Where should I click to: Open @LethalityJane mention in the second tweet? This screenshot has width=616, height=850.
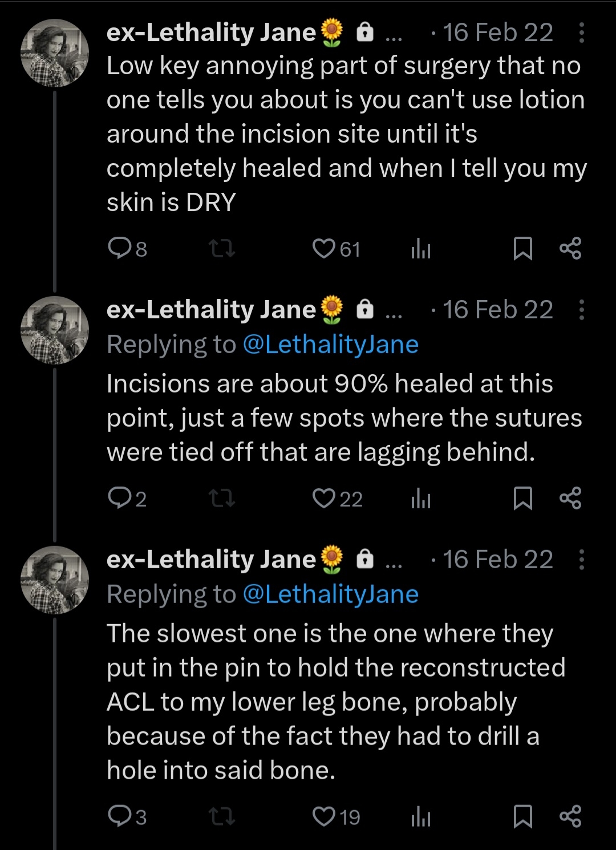[x=331, y=345]
